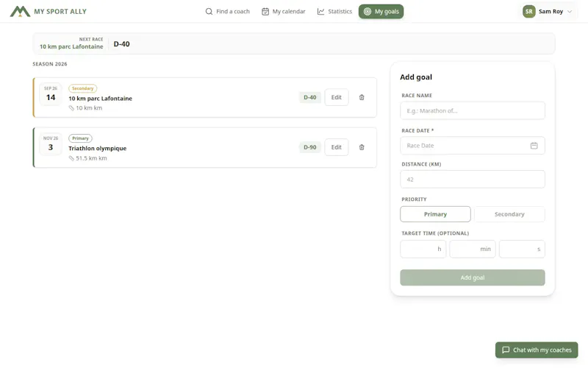Expand the Sam Roy account menu chevron
588x368 pixels.
[x=569, y=12]
